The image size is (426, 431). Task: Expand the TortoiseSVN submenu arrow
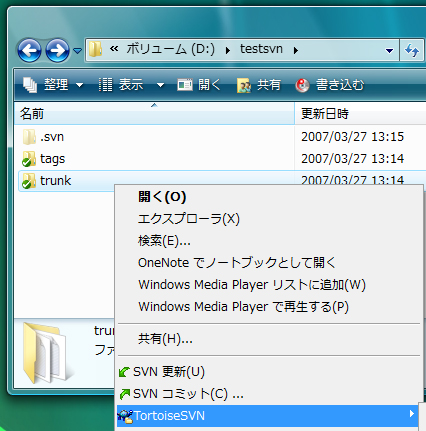(x=412, y=414)
